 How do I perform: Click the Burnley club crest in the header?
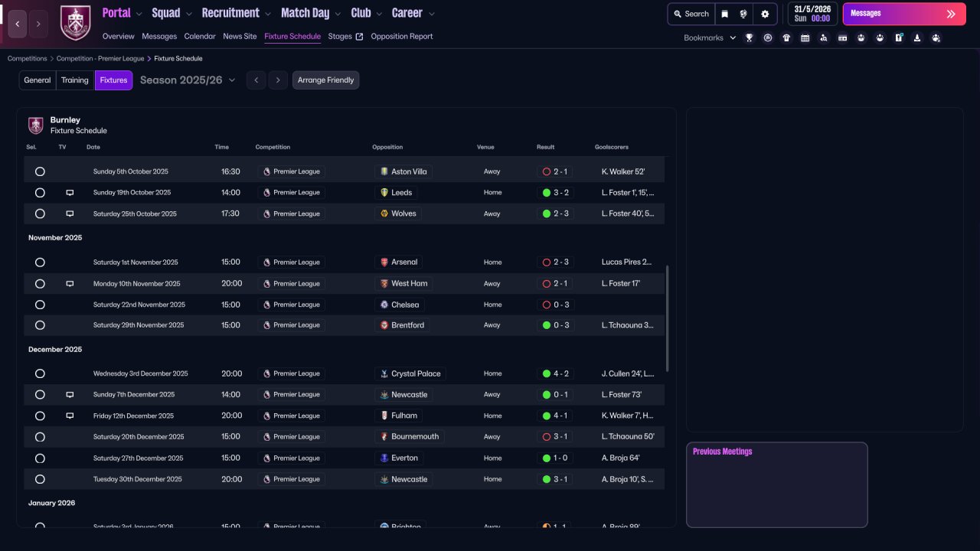[75, 23]
